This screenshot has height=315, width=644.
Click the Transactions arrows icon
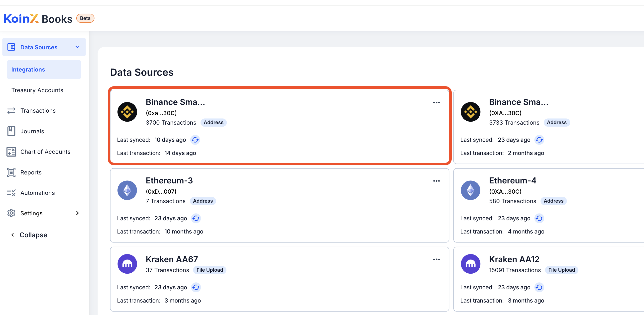[11, 110]
